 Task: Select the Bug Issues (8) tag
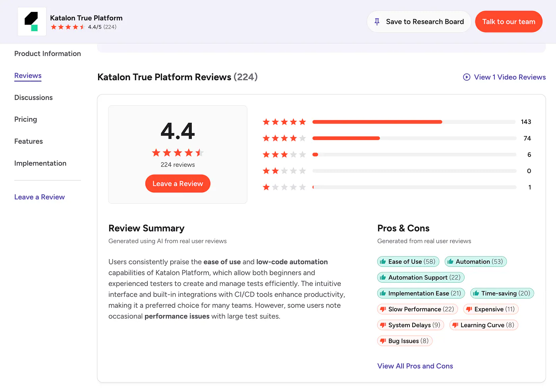[x=405, y=341]
